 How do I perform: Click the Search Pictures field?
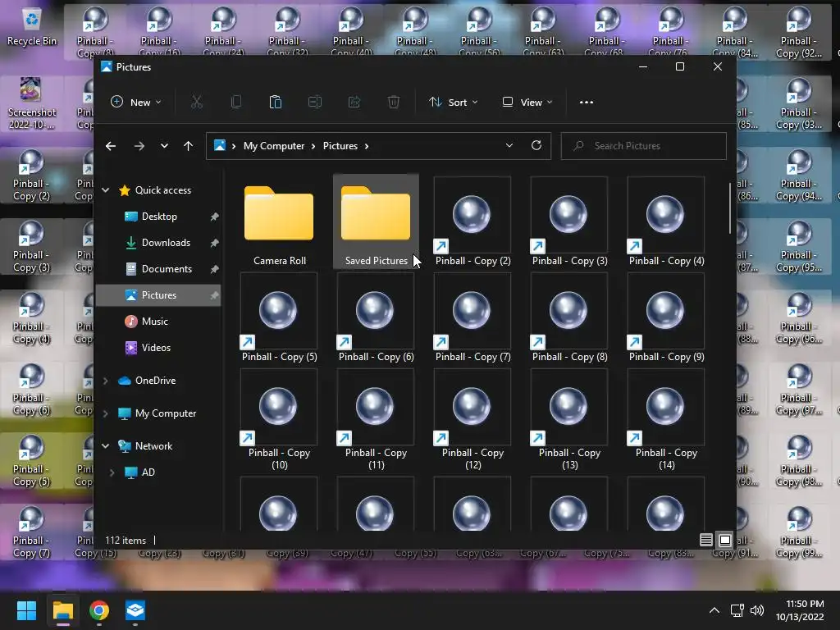pyautogui.click(x=643, y=146)
